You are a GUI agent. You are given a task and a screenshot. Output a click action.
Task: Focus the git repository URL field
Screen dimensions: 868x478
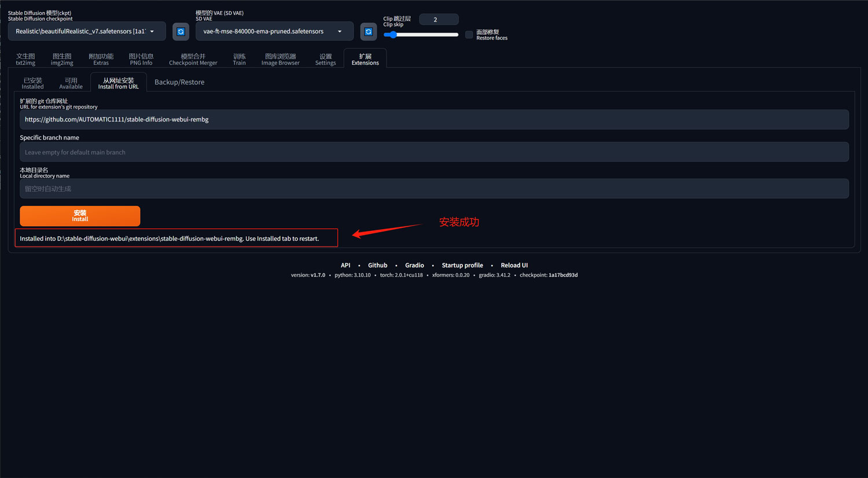434,120
